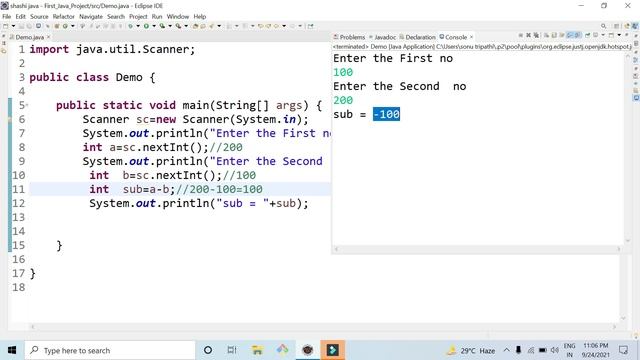Switch to the Javadoc tab

coord(382,37)
